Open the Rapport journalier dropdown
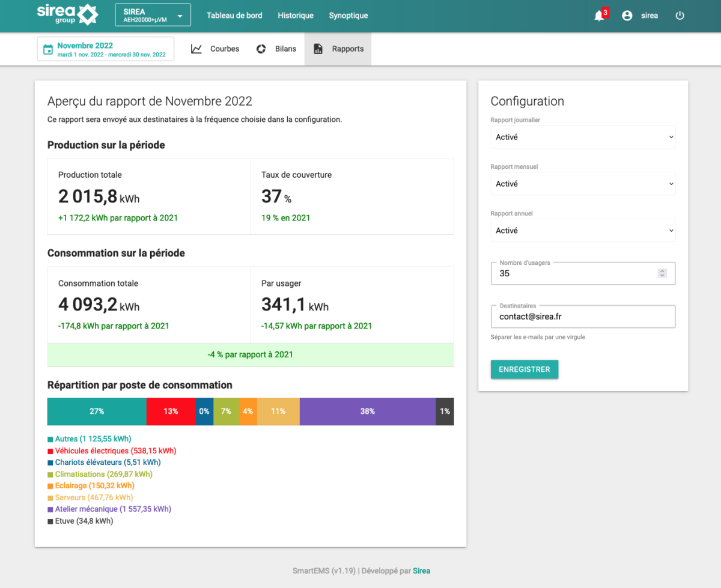 click(583, 137)
